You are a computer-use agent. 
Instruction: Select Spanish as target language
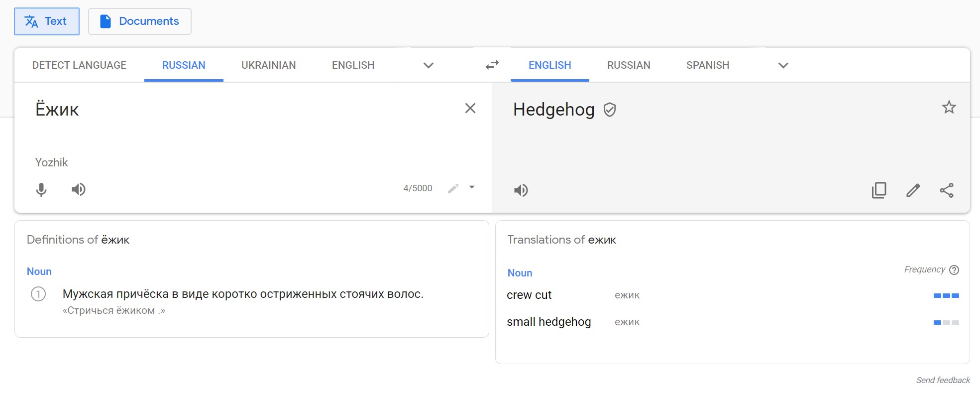coord(707,65)
